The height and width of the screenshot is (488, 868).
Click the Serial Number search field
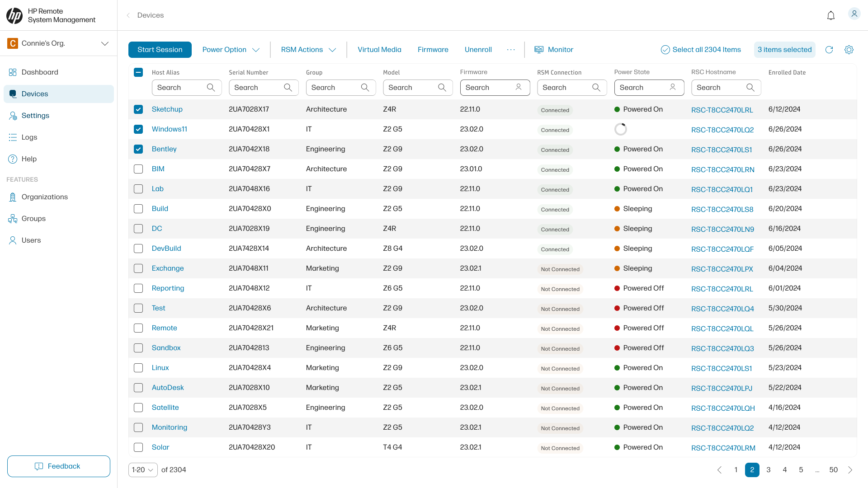258,88
